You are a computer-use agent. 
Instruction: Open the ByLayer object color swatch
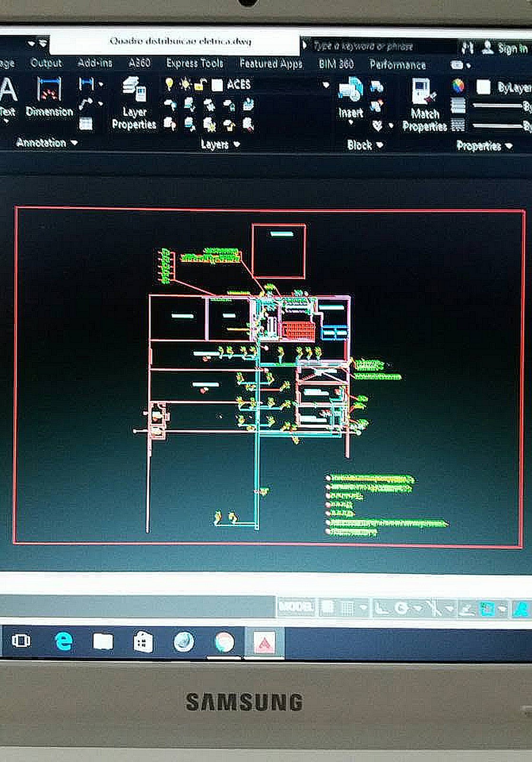[x=483, y=87]
